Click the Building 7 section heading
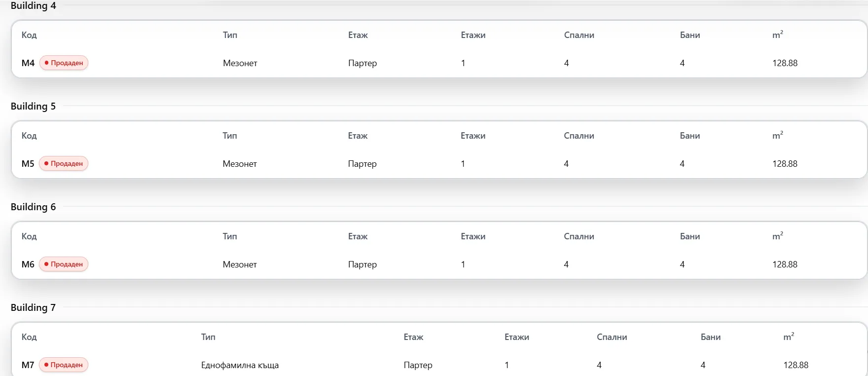868x376 pixels. coord(34,307)
